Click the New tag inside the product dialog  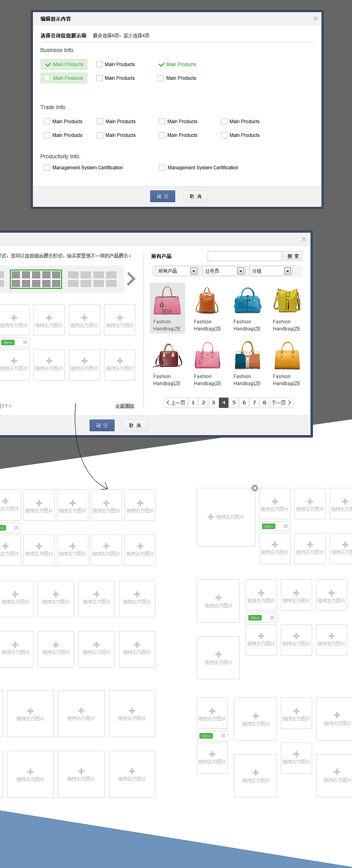pyautogui.click(x=8, y=343)
